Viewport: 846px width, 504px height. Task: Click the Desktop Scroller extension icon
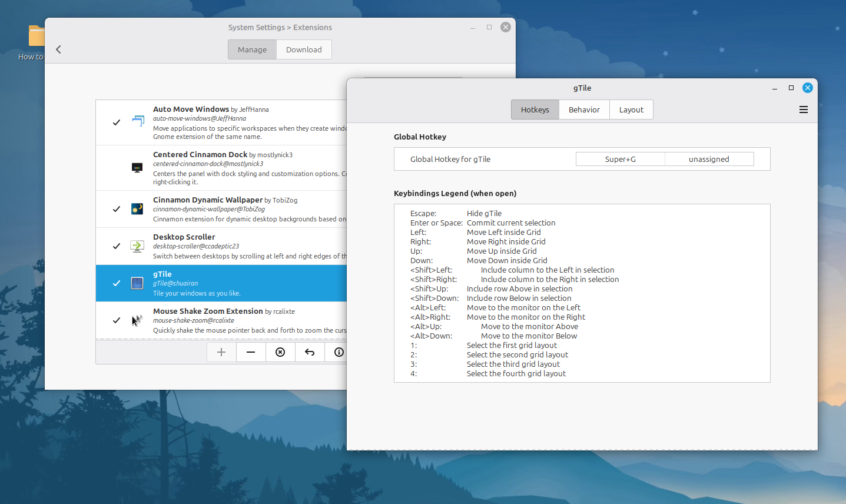[x=137, y=246]
